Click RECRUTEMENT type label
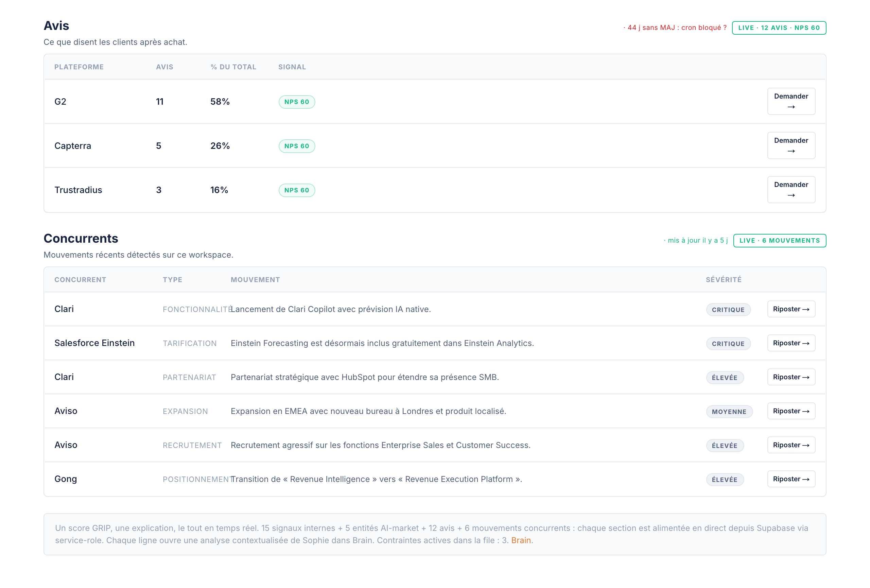 (x=192, y=445)
